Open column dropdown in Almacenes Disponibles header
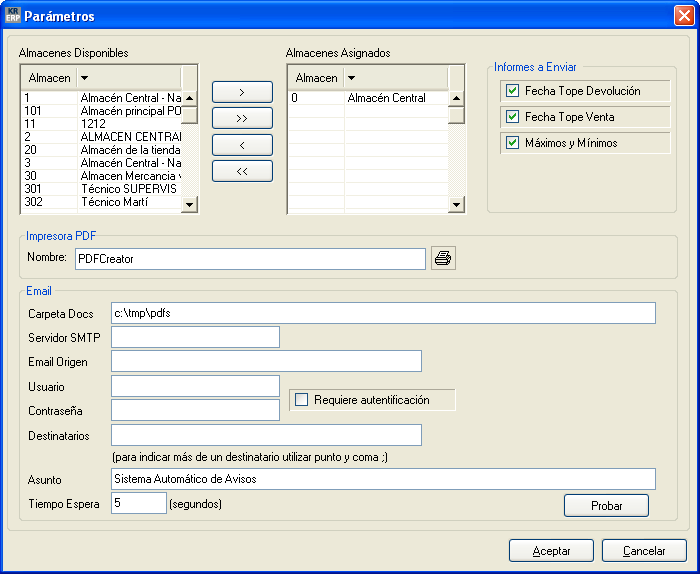Image resolution: width=700 pixels, height=574 pixels. [84, 78]
